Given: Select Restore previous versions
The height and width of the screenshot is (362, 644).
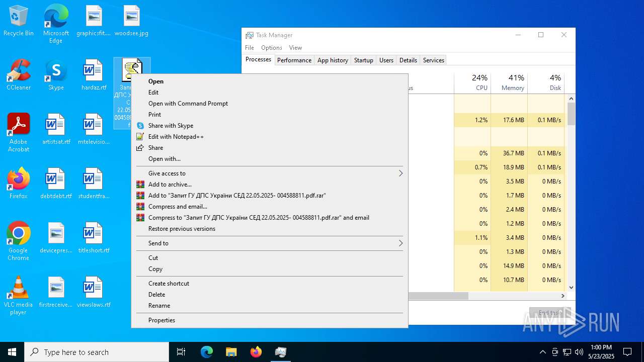Looking at the screenshot, I should [x=270, y=229].
